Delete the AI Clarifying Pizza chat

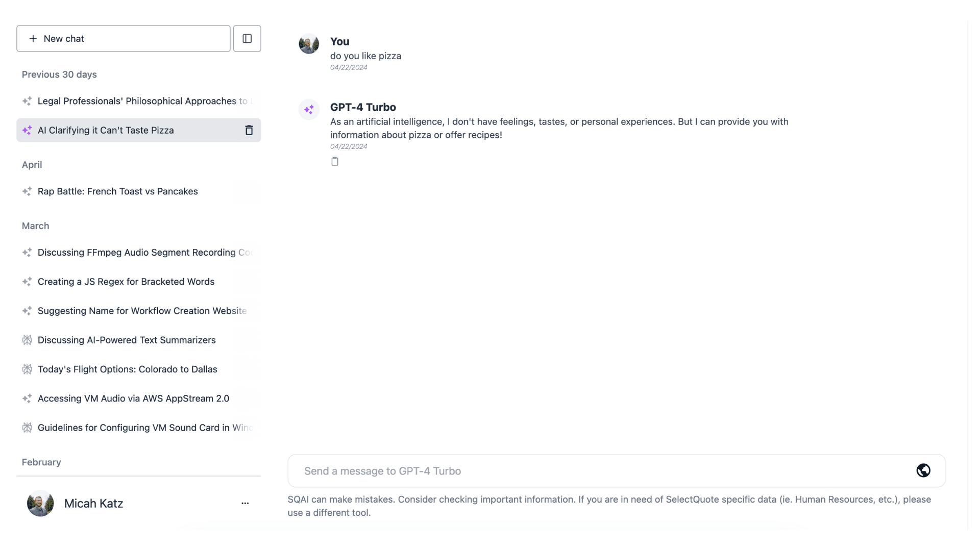pyautogui.click(x=249, y=130)
